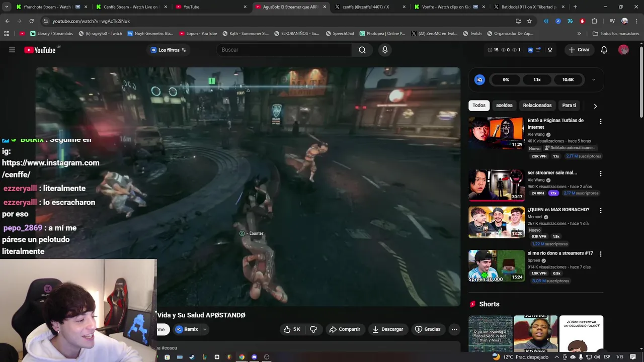Open Steam from the taskbar

192,357
